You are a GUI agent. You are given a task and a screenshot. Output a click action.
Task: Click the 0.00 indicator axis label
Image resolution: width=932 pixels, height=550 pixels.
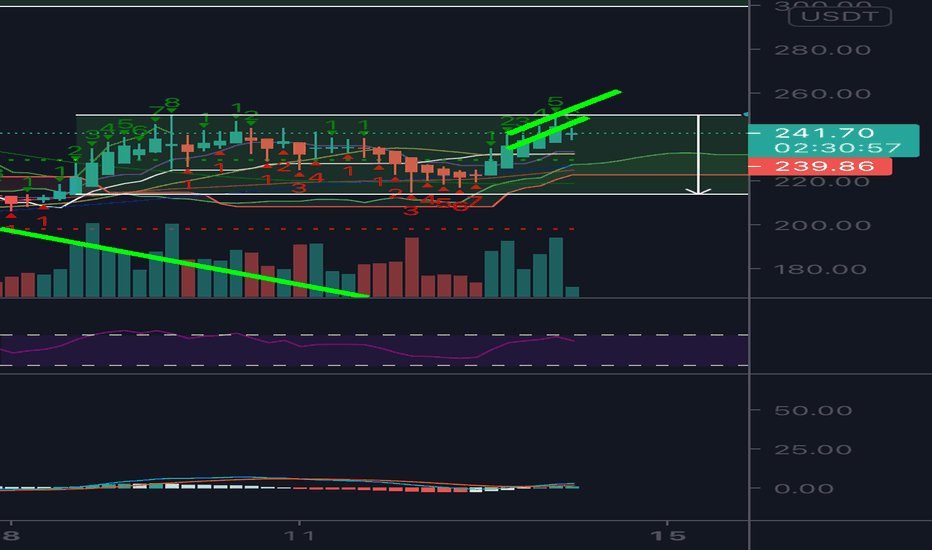click(804, 489)
